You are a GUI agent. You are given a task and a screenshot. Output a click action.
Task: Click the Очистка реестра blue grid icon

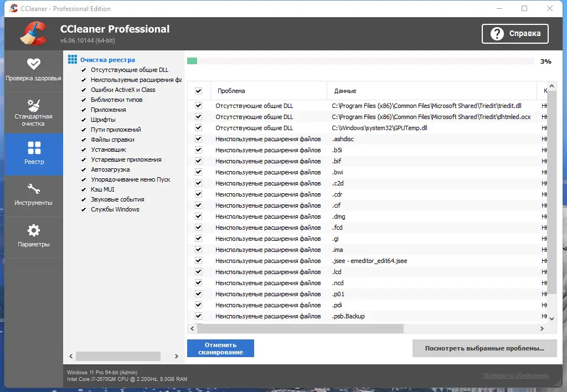(73, 59)
